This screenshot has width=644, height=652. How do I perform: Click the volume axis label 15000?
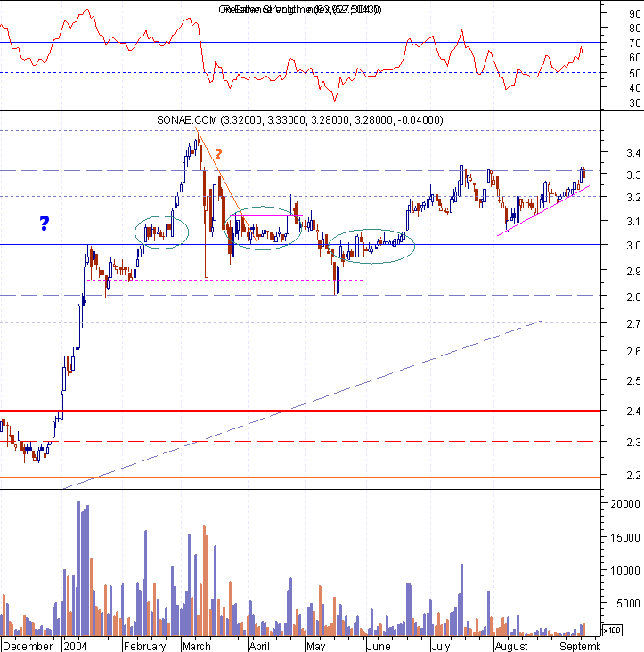click(x=625, y=538)
